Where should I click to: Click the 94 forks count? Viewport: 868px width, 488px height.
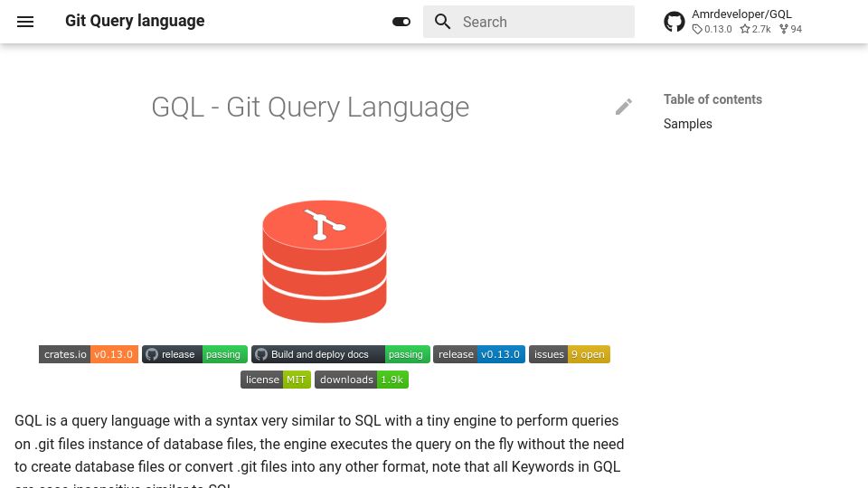[x=790, y=29]
